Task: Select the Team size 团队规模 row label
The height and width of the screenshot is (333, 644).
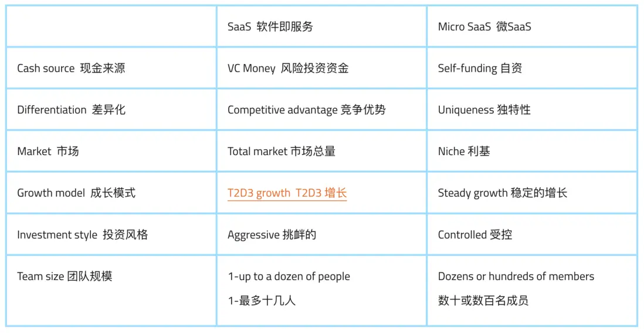Action: coord(65,277)
